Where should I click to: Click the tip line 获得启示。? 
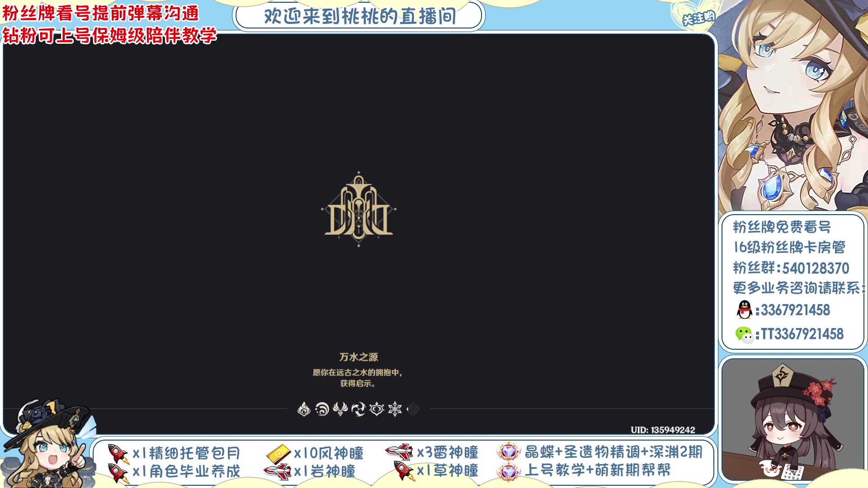click(x=358, y=384)
